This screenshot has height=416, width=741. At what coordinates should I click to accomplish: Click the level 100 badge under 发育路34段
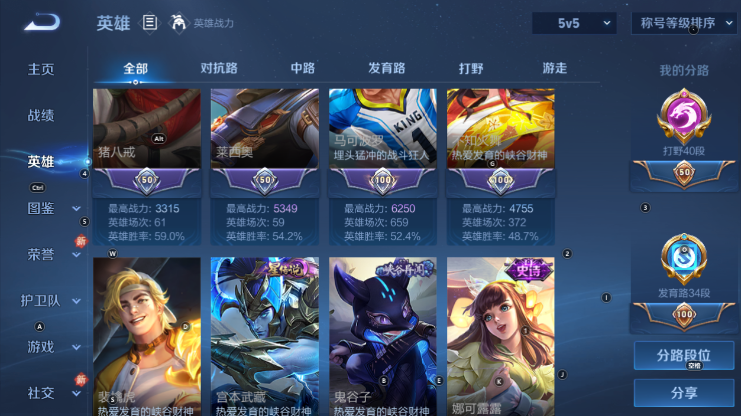tap(684, 314)
